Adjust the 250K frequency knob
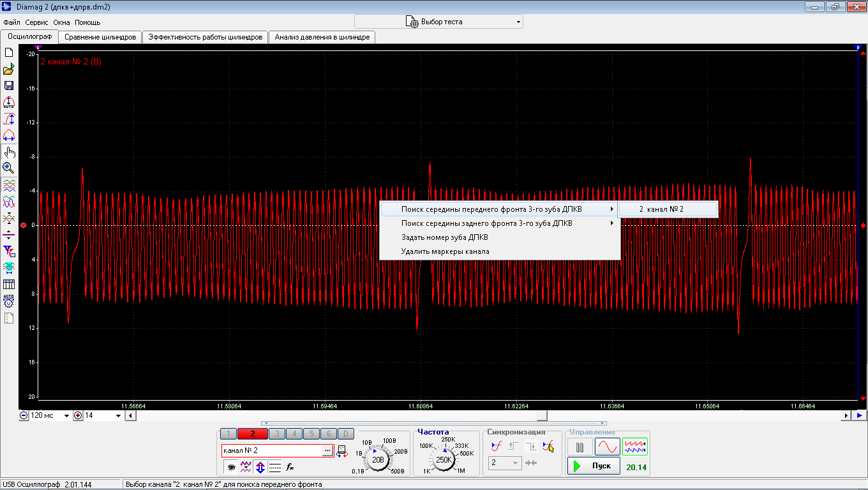This screenshot has height=490, width=868. tap(444, 459)
